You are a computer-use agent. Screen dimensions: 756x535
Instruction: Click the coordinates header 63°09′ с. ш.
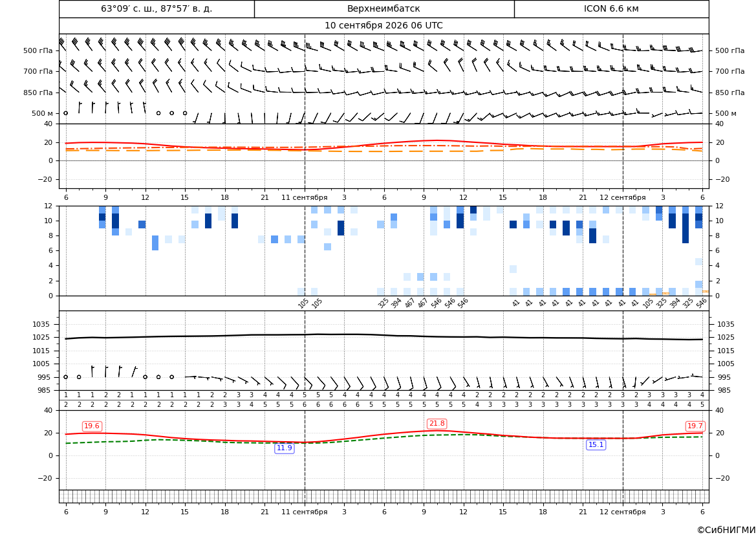coord(157,8)
